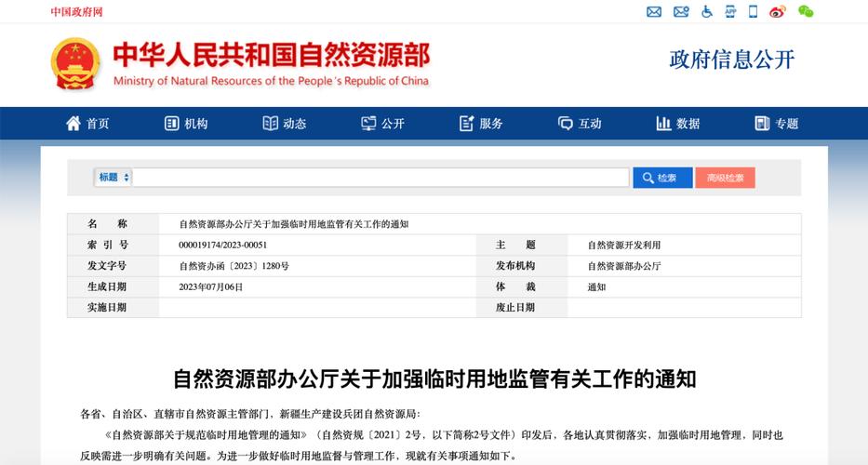Select the 名称 row document title text
Viewport: 868px width, 465px height.
293,224
